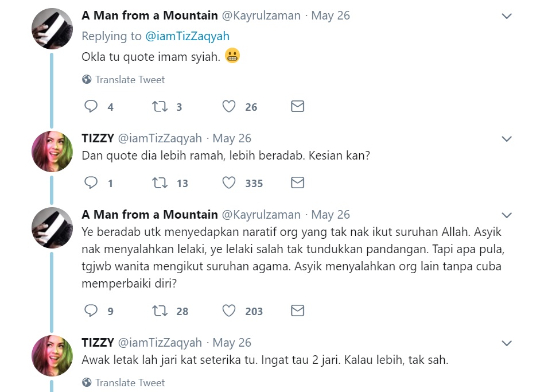Reply to the tweet with 9 replies

click(91, 311)
